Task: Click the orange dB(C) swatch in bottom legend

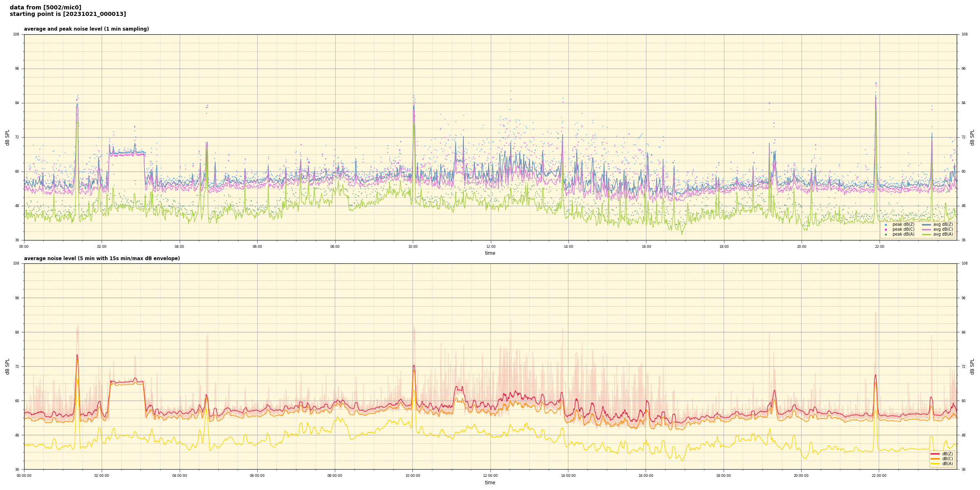Action: (x=935, y=459)
